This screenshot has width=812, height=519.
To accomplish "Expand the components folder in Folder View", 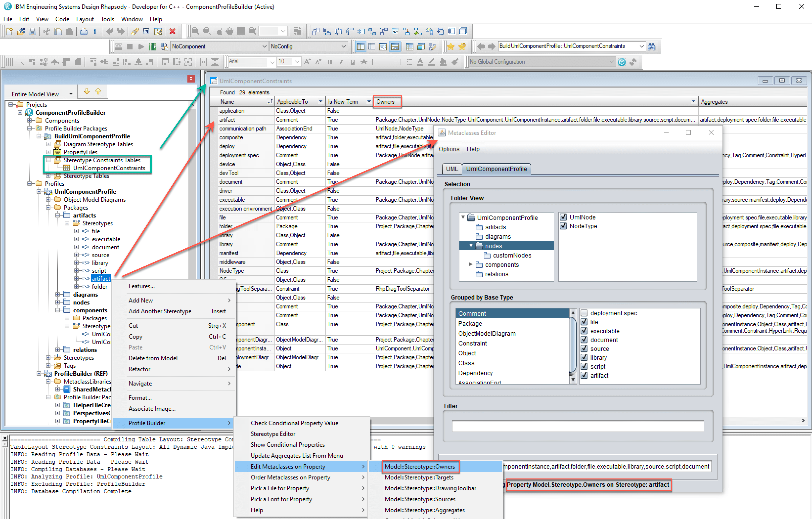I will point(471,264).
